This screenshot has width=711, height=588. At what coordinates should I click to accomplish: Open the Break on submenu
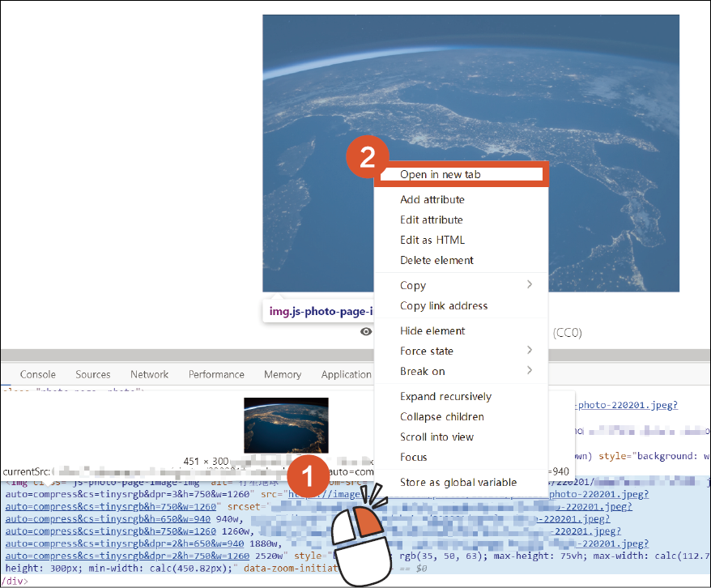[530, 371]
